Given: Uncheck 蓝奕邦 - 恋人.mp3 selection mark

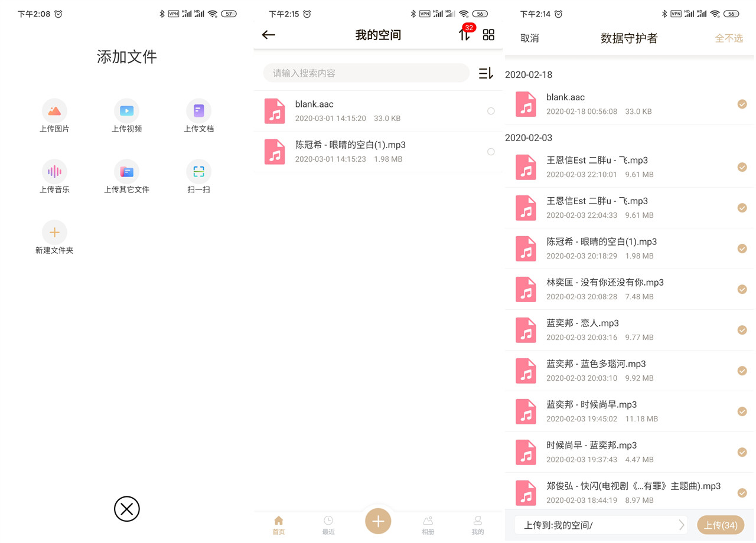Looking at the screenshot, I should tap(742, 330).
